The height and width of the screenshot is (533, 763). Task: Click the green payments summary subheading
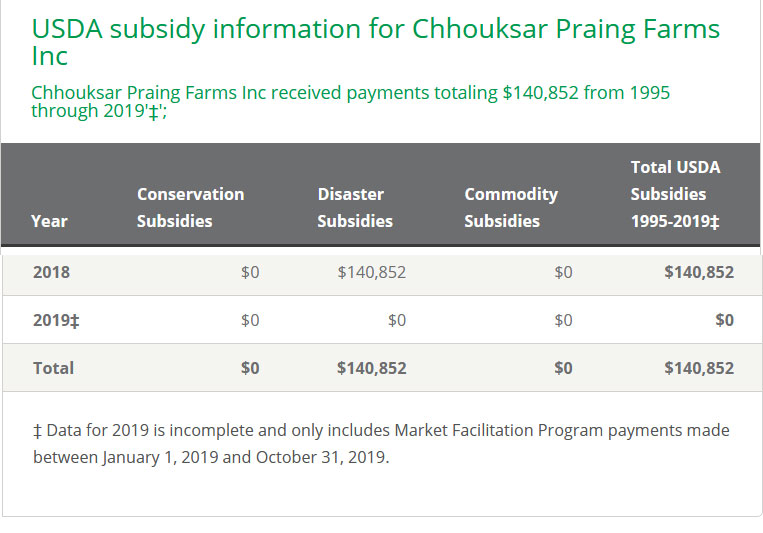tap(350, 101)
